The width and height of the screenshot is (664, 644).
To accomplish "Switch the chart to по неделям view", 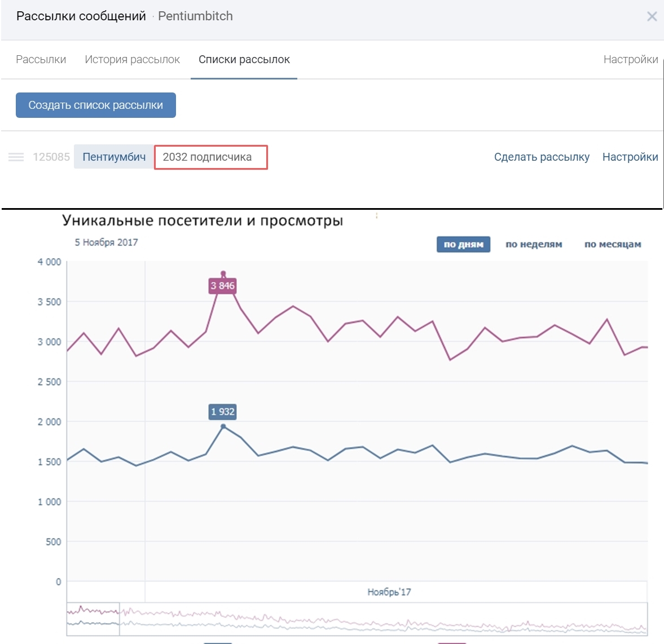I will pos(534,244).
